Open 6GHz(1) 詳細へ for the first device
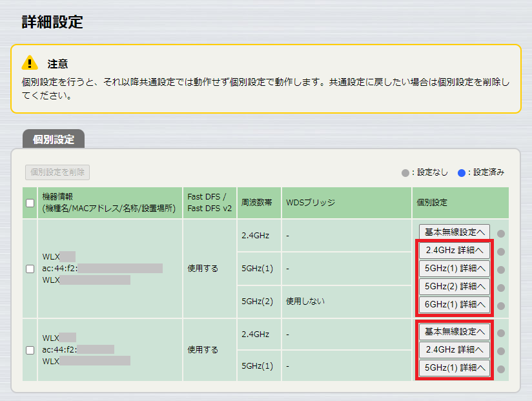The image size is (532, 401). click(x=455, y=304)
